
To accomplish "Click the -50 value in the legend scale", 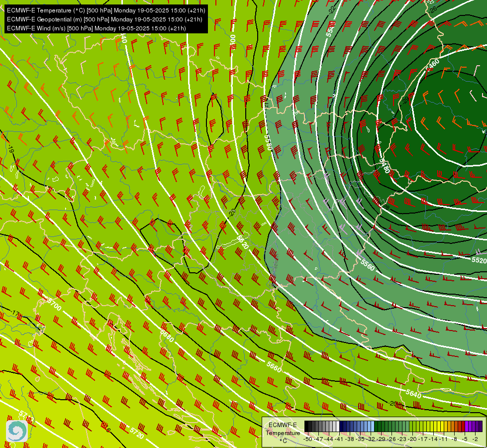I will coord(308,440).
